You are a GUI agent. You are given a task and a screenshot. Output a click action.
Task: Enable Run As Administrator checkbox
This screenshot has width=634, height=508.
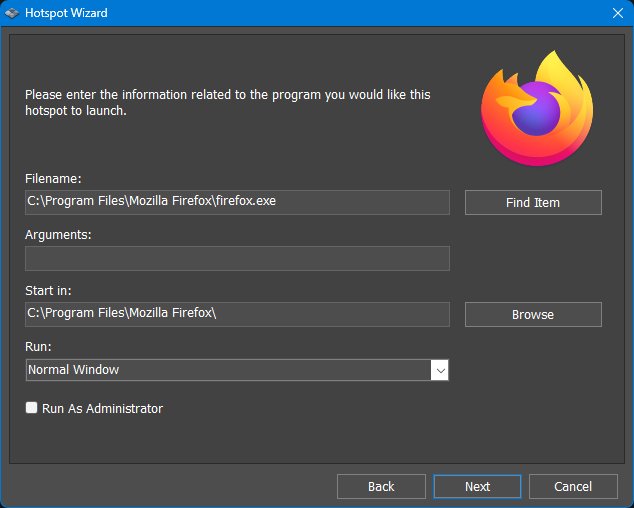pyautogui.click(x=32, y=407)
